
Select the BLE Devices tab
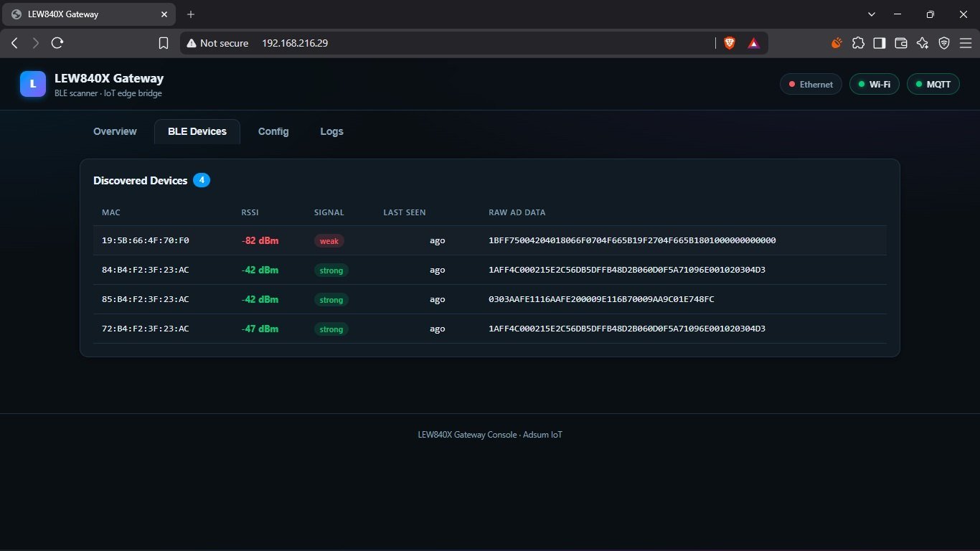pos(197,131)
